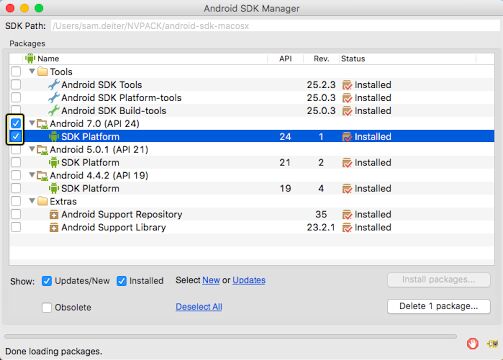Click the Android 4.4.2 (API 19) folder icon
The image size is (503, 360).
point(42,176)
